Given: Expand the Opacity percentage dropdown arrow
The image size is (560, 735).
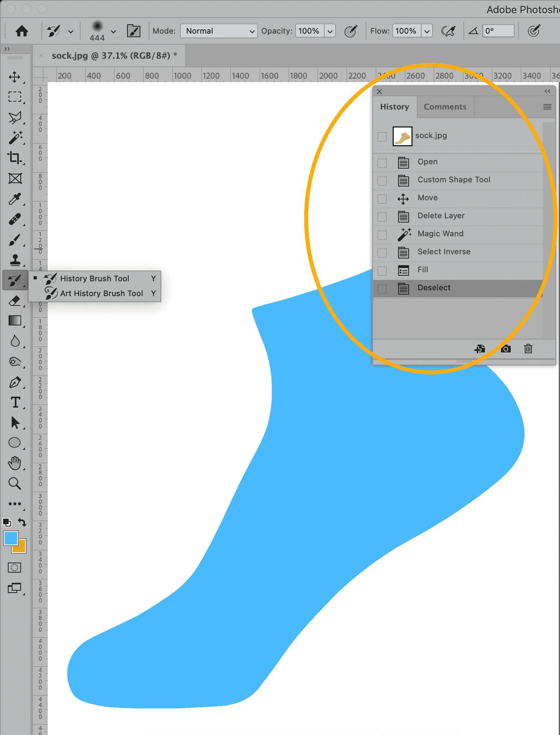Looking at the screenshot, I should (330, 31).
